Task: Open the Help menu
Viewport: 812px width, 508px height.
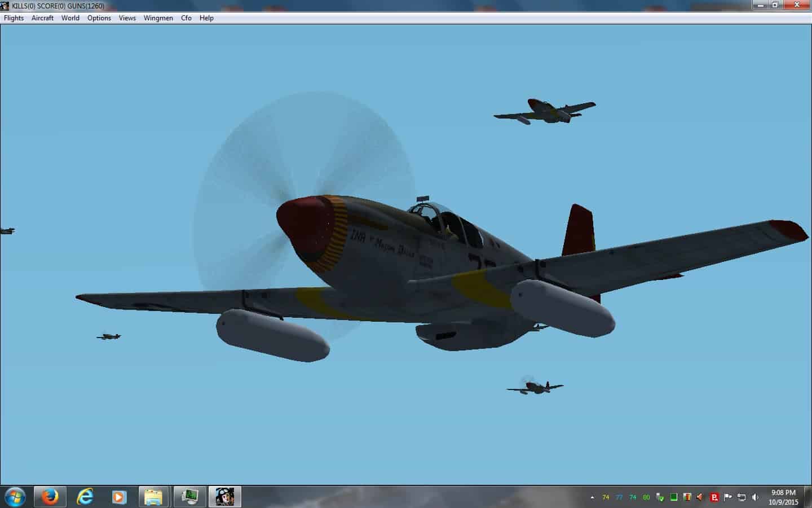Action: [206, 18]
